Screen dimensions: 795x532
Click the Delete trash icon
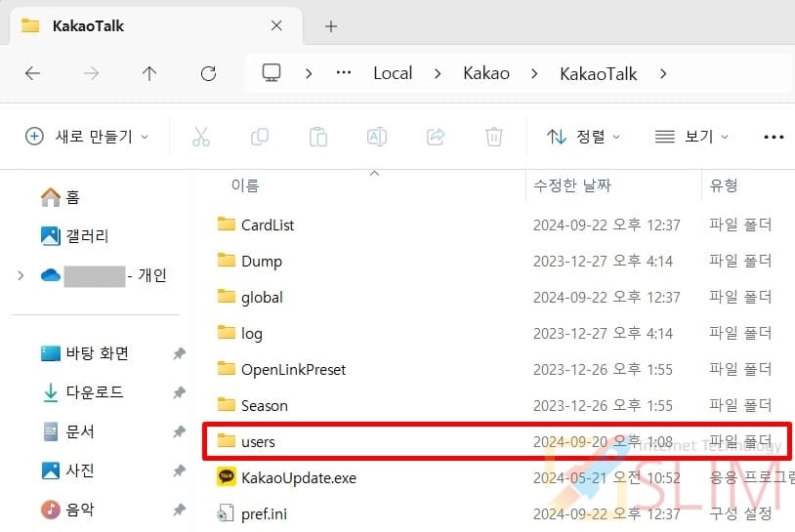coord(494,137)
